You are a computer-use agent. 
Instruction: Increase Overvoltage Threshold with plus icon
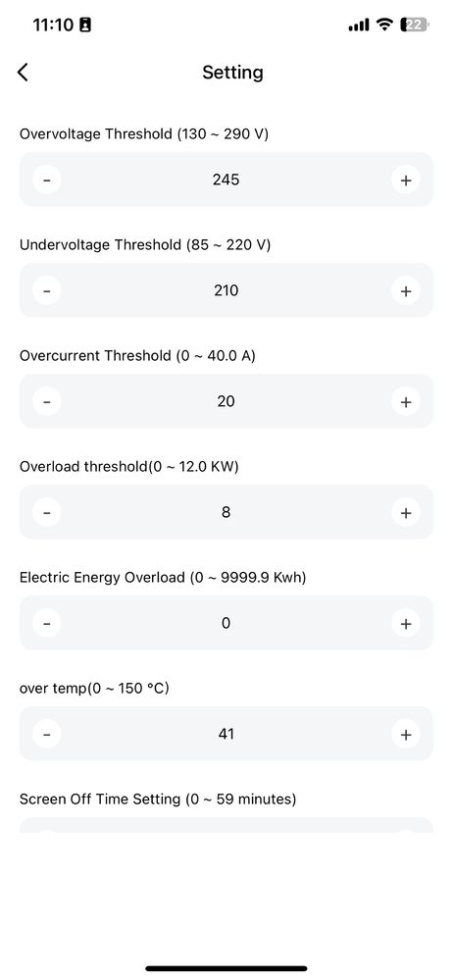pos(406,180)
